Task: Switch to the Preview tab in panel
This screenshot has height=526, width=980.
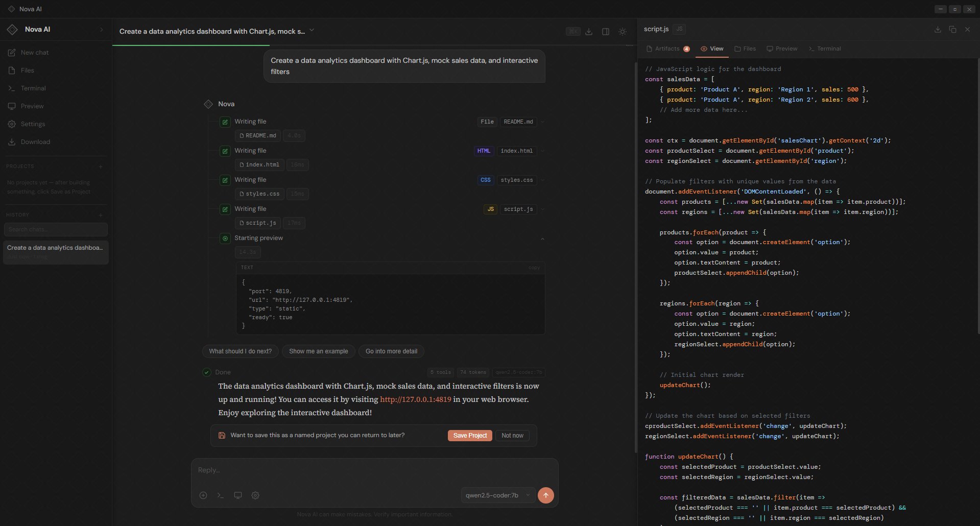Action: (x=782, y=49)
